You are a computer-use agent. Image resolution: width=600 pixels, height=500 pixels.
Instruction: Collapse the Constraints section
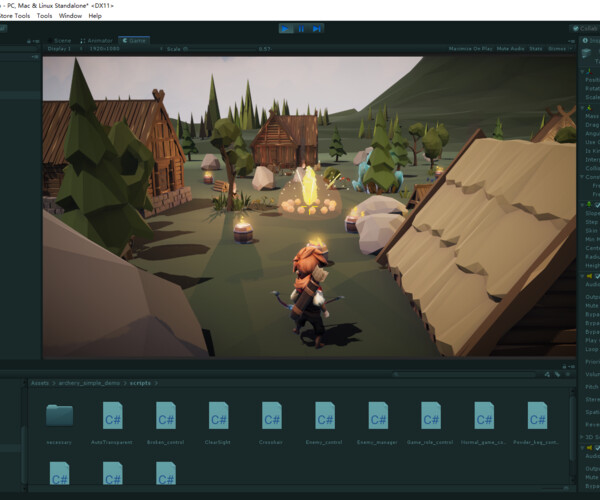(x=582, y=177)
